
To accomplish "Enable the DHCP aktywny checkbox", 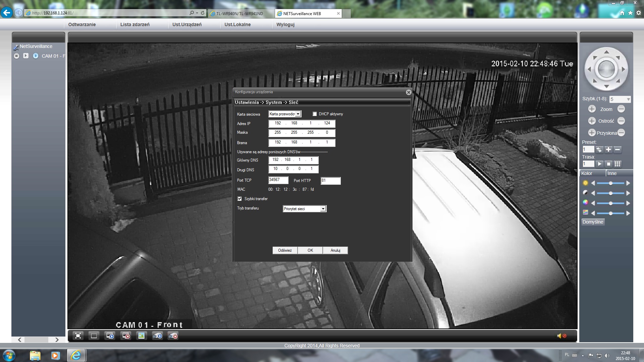I will [x=315, y=114].
